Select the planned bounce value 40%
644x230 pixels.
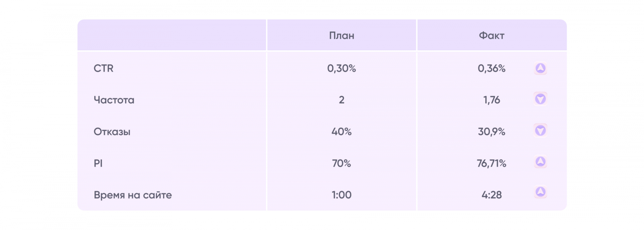point(341,132)
